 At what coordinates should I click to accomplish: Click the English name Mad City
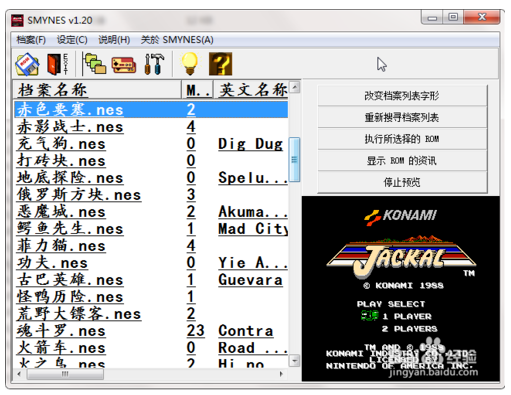pos(253,229)
